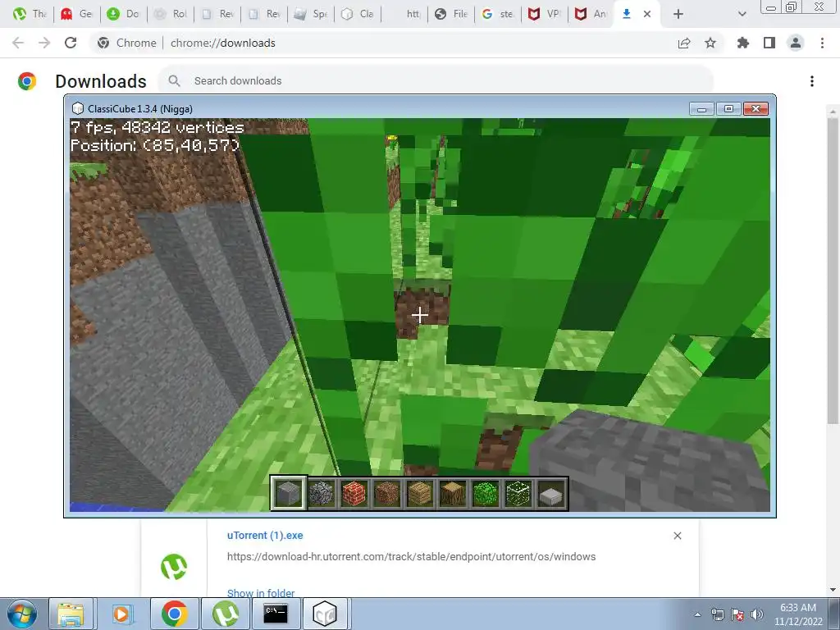Click the Chrome taskbar icon

(x=174, y=614)
